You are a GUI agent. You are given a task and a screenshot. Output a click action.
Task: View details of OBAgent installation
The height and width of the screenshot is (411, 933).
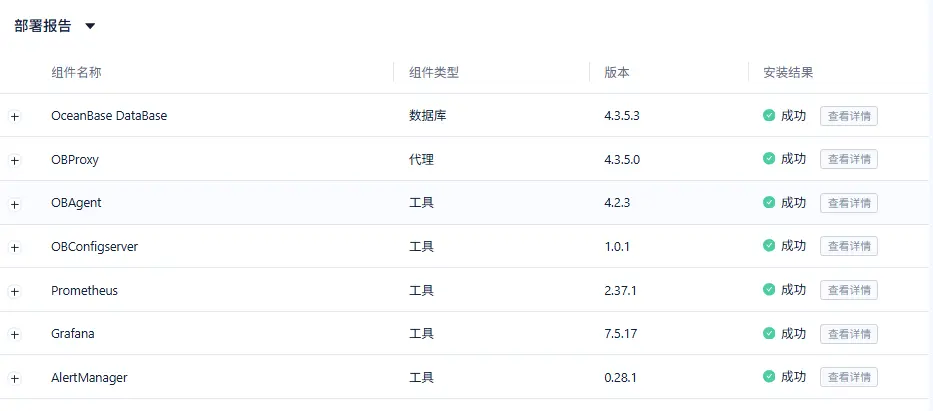coord(848,203)
